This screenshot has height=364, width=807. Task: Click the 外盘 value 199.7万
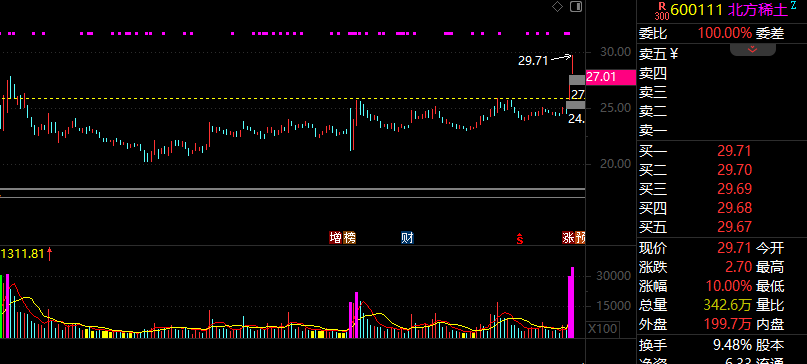(728, 324)
